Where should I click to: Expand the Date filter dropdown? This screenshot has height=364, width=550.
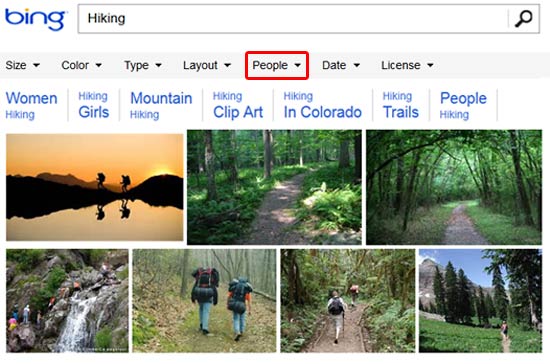(341, 65)
